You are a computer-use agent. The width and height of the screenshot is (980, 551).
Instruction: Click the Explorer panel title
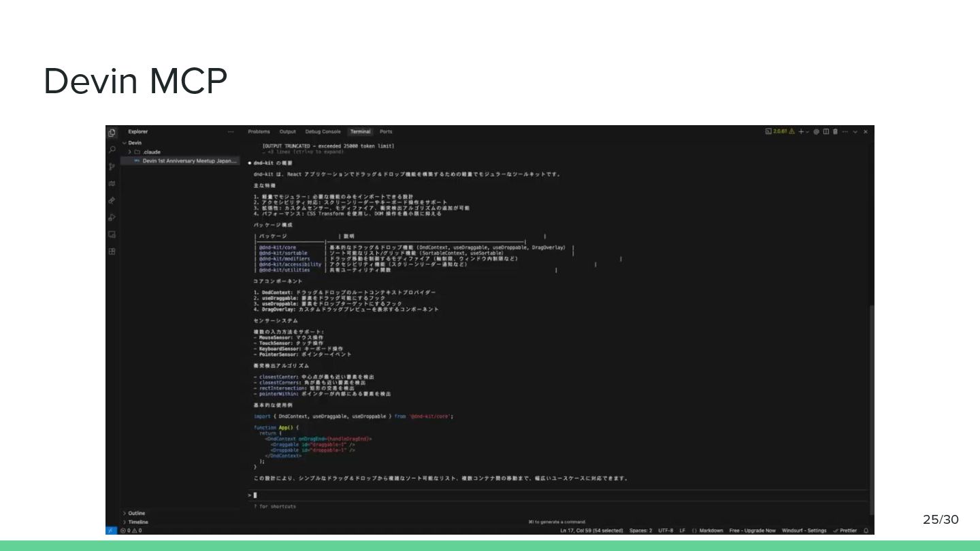[x=138, y=132]
